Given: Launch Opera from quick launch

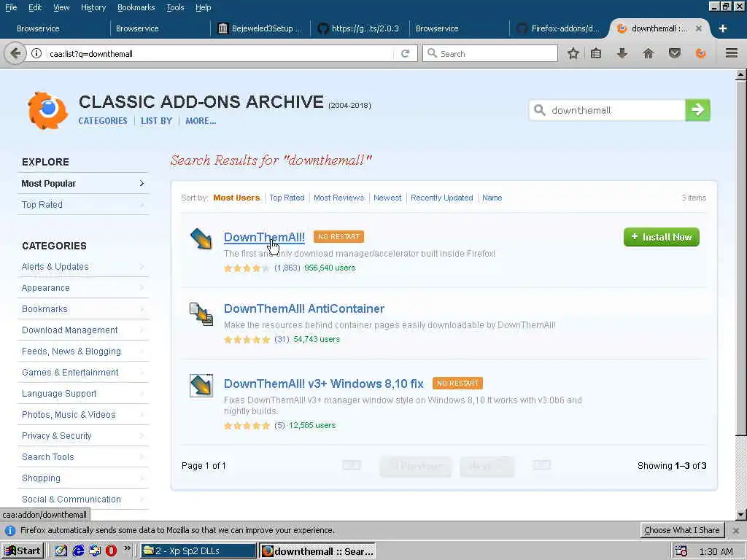Looking at the screenshot, I should [111, 551].
